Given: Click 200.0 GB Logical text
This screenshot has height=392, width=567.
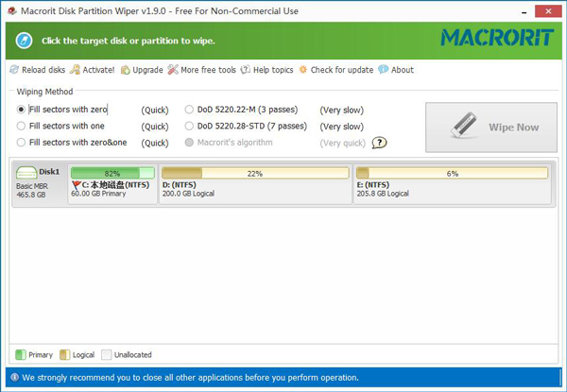Looking at the screenshot, I should (x=188, y=194).
